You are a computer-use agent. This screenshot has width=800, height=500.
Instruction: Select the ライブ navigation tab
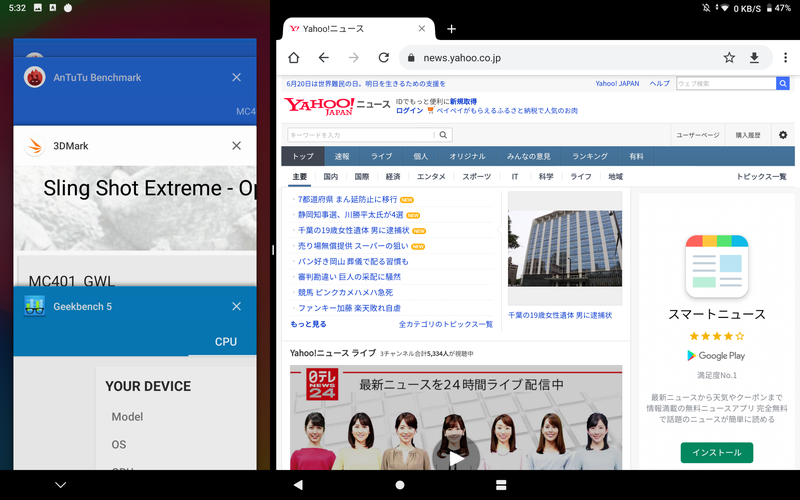(x=381, y=156)
